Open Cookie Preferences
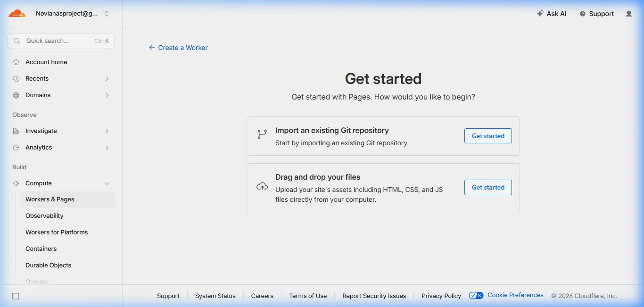Viewport: 644px width, 307px height. 515,295
